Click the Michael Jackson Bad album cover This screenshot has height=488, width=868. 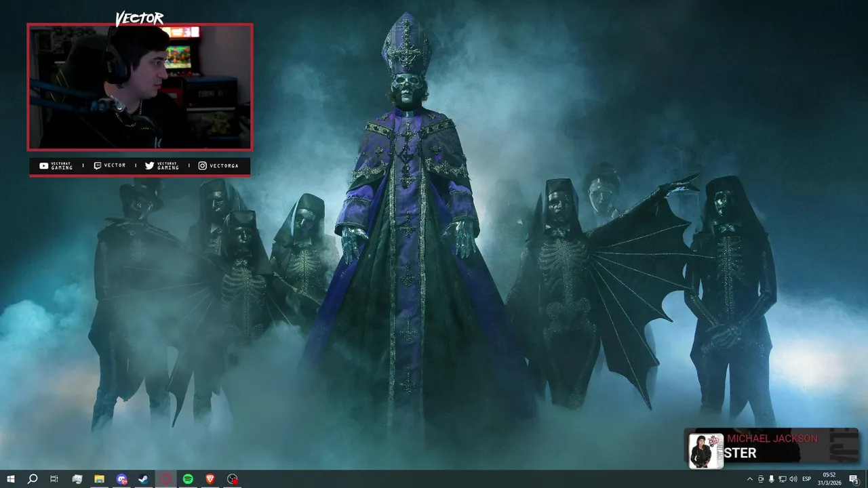[706, 451]
